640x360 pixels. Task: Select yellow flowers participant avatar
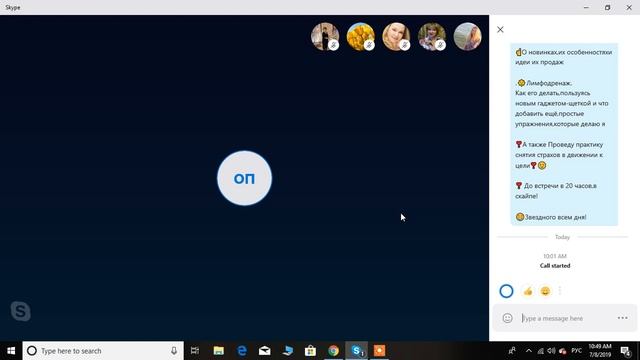[x=360, y=37]
